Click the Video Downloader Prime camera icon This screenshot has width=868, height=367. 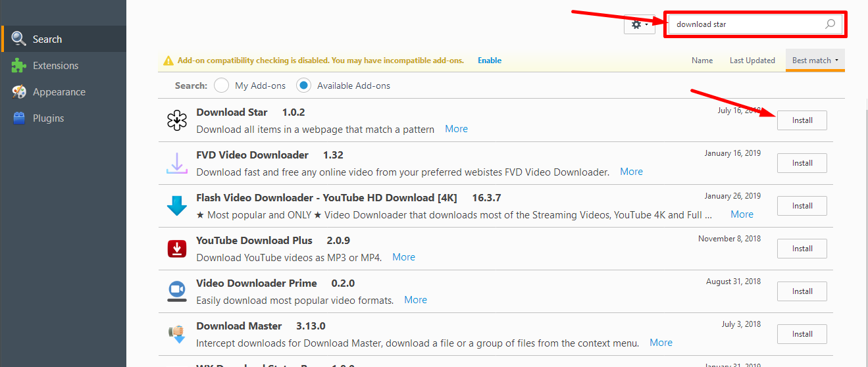(x=177, y=291)
